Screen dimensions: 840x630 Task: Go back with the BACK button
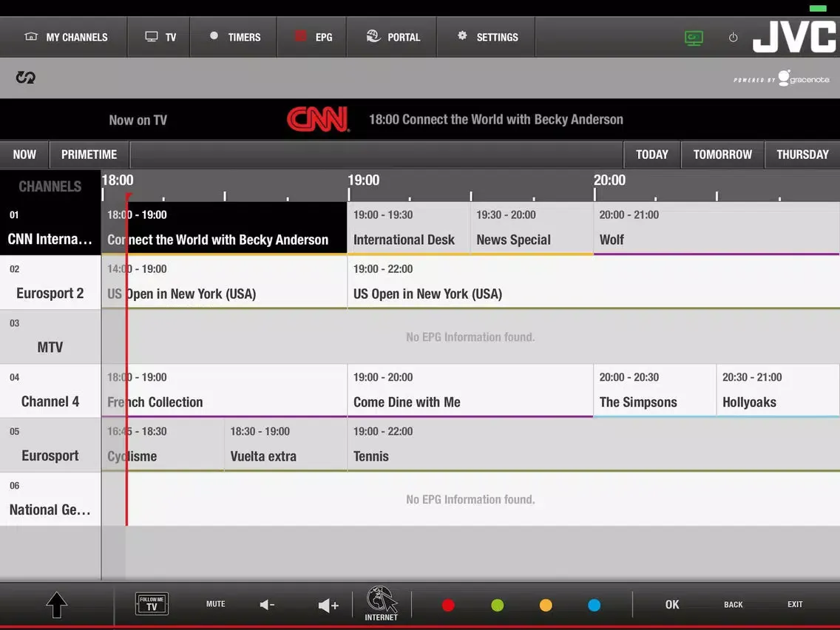pos(734,604)
